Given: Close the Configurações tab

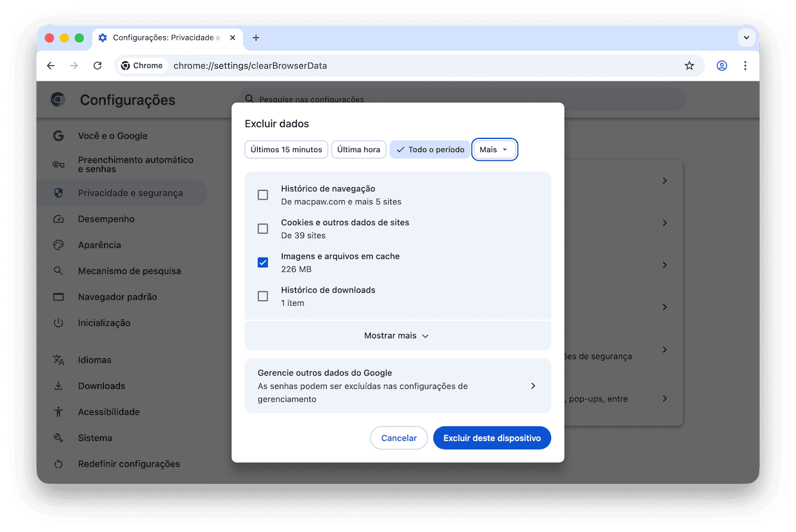Looking at the screenshot, I should (x=232, y=38).
